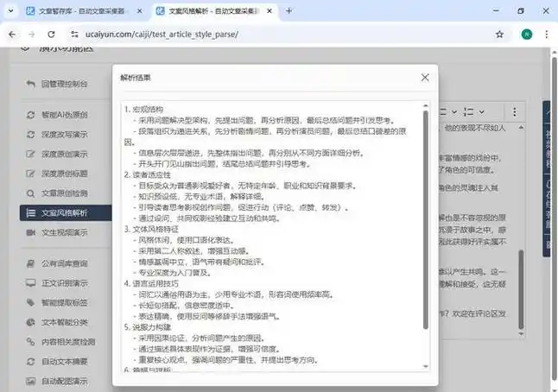Expand the bullet list style dropdown
Viewport: 558px width, 392px height.
tap(454, 112)
